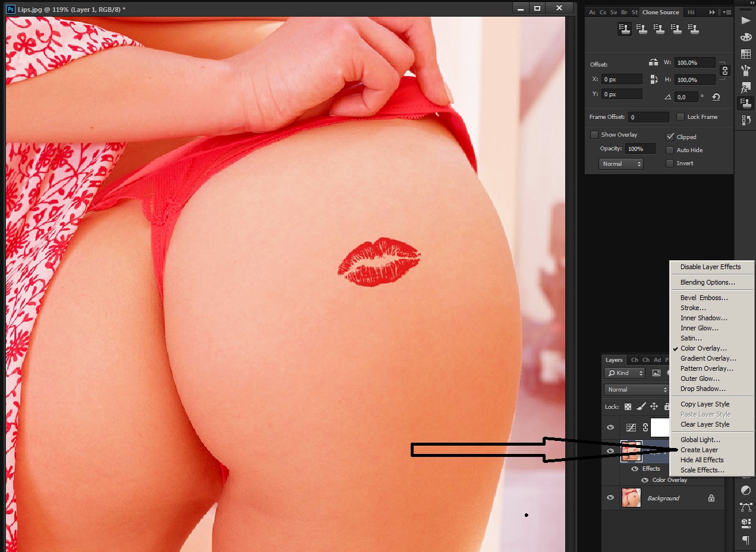Open the Kind filter dropdown
Image resolution: width=756 pixels, height=552 pixels.
click(x=625, y=373)
